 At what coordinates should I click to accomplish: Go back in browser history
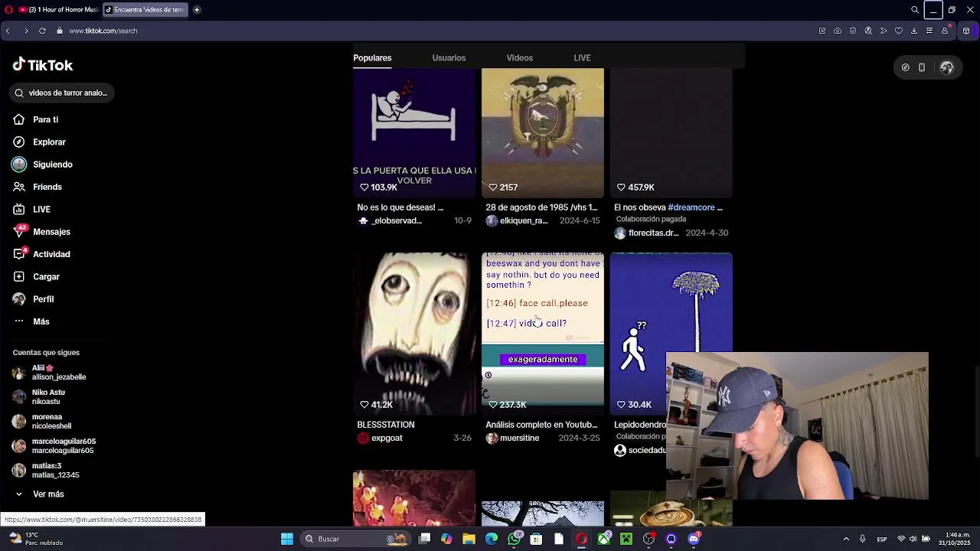pos(8,31)
